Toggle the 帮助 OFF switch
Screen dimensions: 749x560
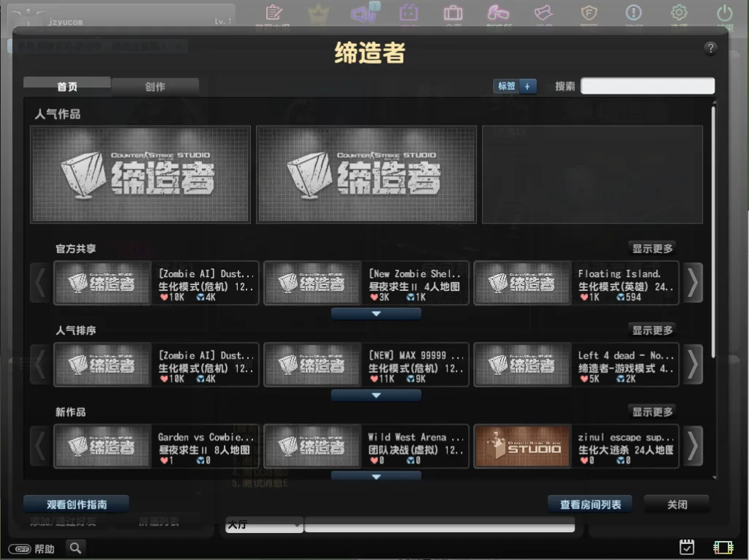[x=19, y=548]
